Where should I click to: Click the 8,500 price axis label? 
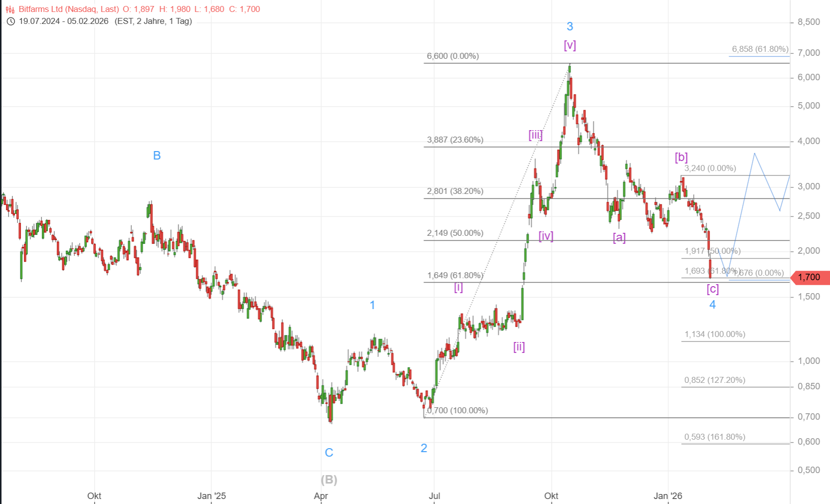pyautogui.click(x=809, y=22)
